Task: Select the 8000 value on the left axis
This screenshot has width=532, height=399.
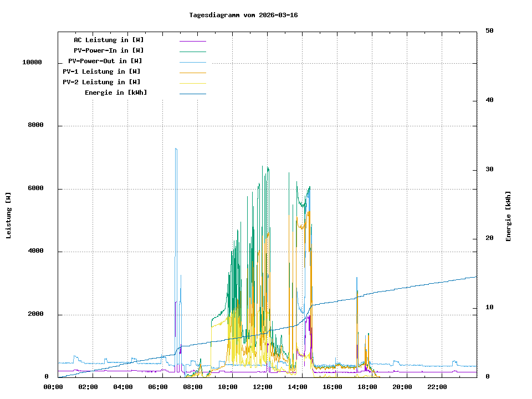Action: click(35, 125)
